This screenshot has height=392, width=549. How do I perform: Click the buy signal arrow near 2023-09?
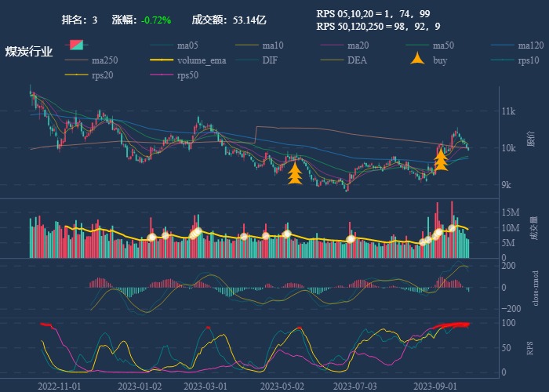pos(441,159)
